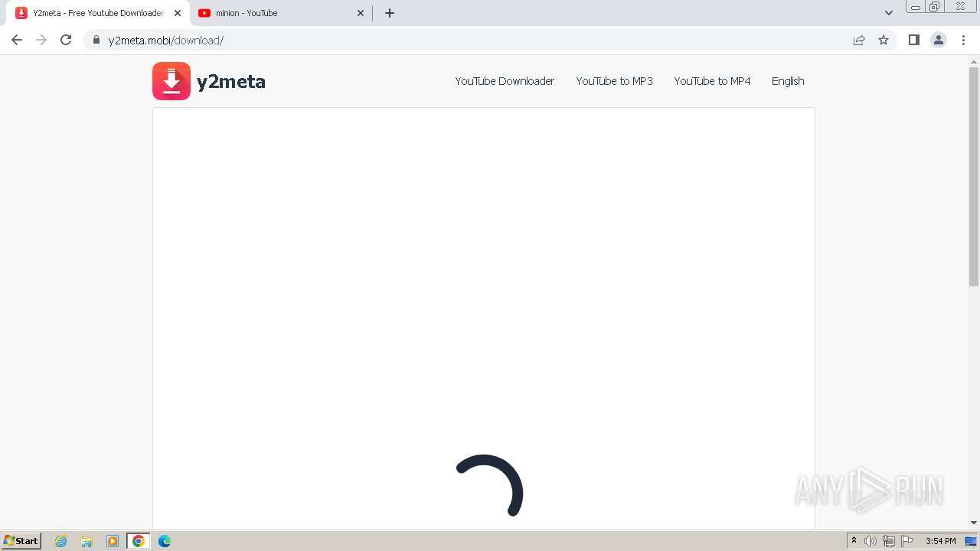Click the show desktop tray icon
The image size is (980, 551).
pyautogui.click(x=971, y=541)
